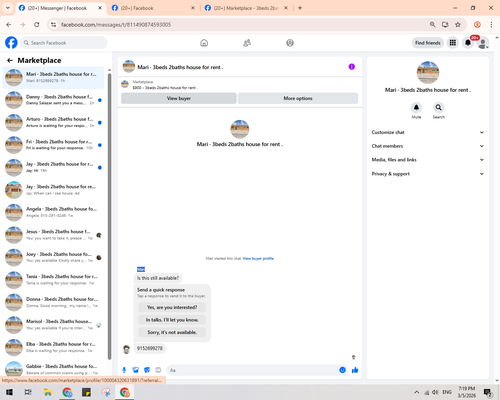Open the purple conversation info icon
This screenshot has height=400, width=500.
point(352,67)
